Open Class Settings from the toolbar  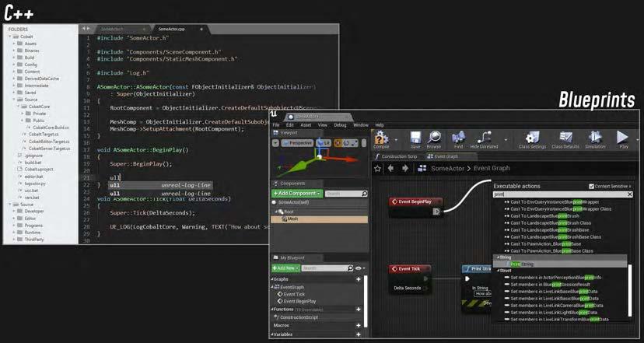pos(532,140)
